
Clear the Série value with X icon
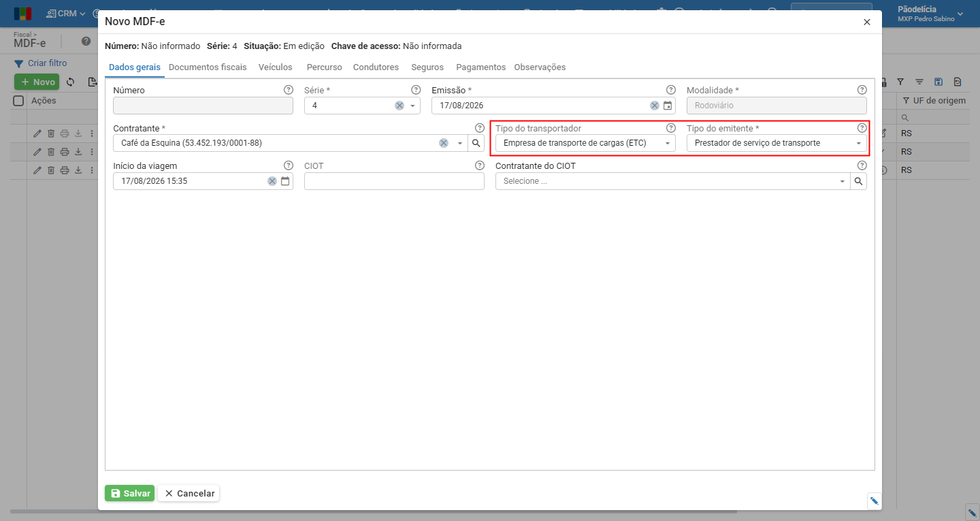click(399, 106)
